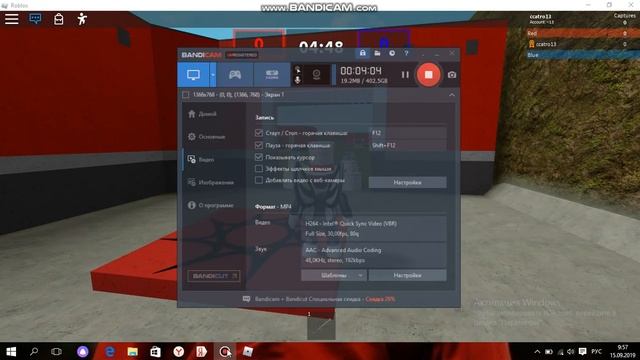
Task: Click the BANDICUT button
Action: click(x=214, y=276)
